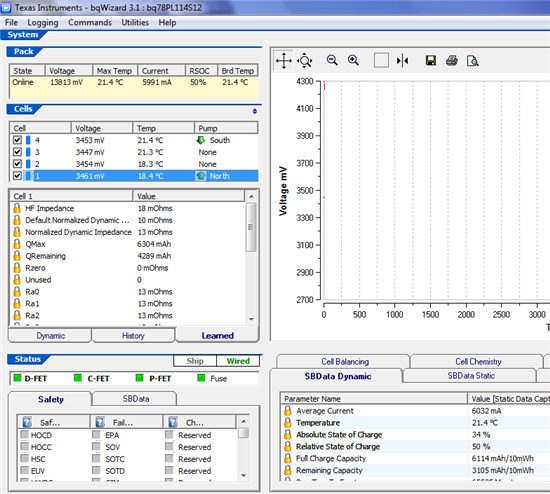This screenshot has height=494, width=550.
Task: Click the vertical cursor marker icon
Action: point(402,61)
